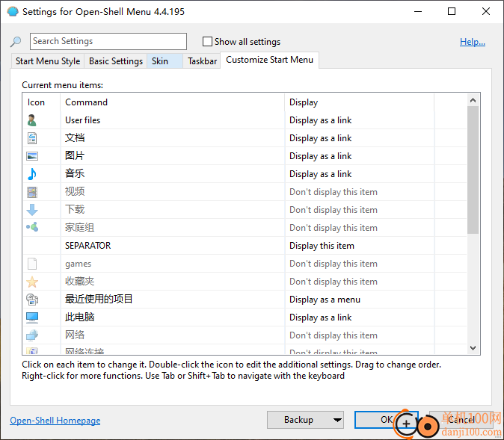Open Display option for 图片 row

[321, 156]
